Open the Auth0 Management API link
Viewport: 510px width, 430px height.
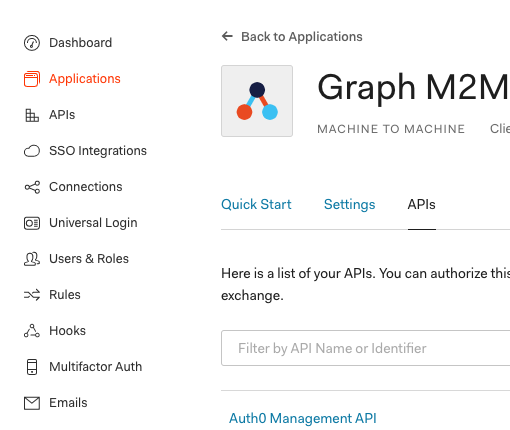[303, 418]
